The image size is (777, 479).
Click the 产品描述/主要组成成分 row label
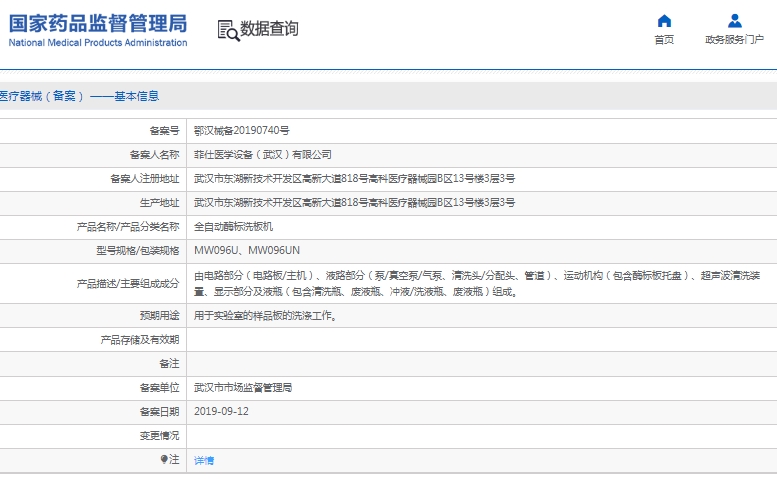pos(128,283)
